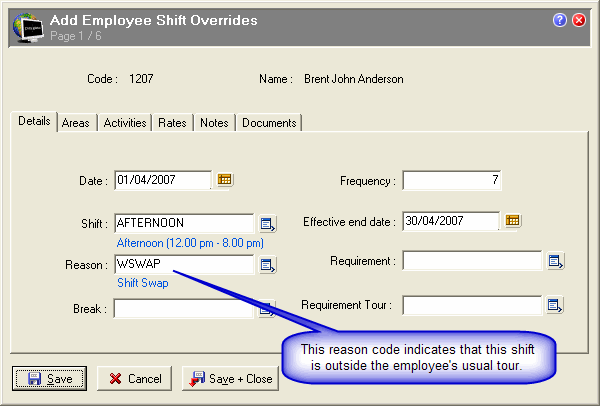
Task: Switch to the Activities tab
Action: coord(125,123)
